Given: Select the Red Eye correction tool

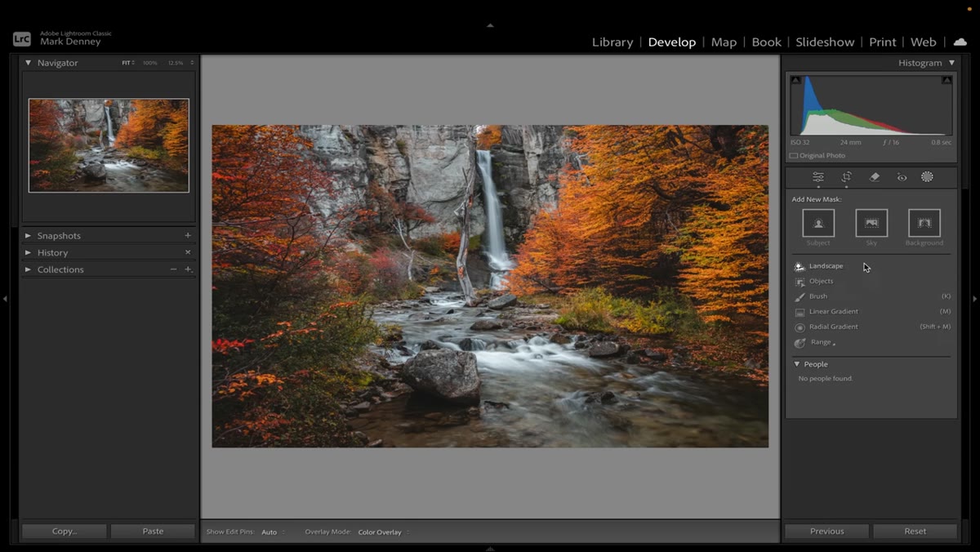Looking at the screenshot, I should pos(902,176).
